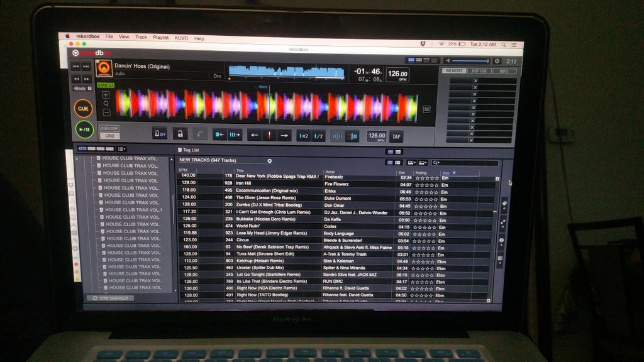Viewport: 644px width, 362px height.
Task: Adjust the master volume slider
Action: pyautogui.click(x=470, y=61)
